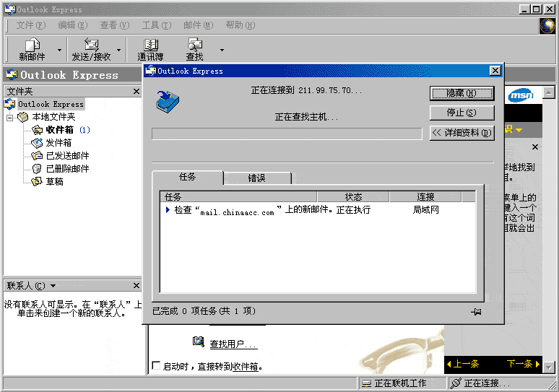Click the Connection (连接) column header
This screenshot has height=392, width=559.
point(425,196)
